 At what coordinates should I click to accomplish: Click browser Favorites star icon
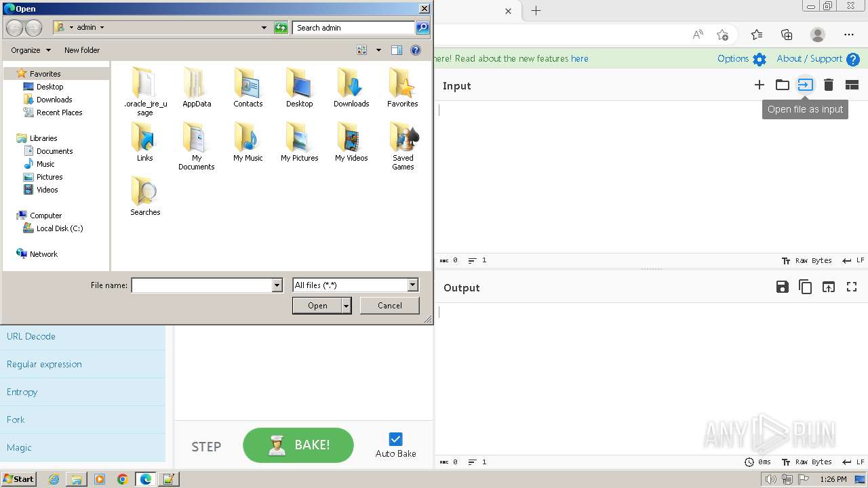pos(757,35)
